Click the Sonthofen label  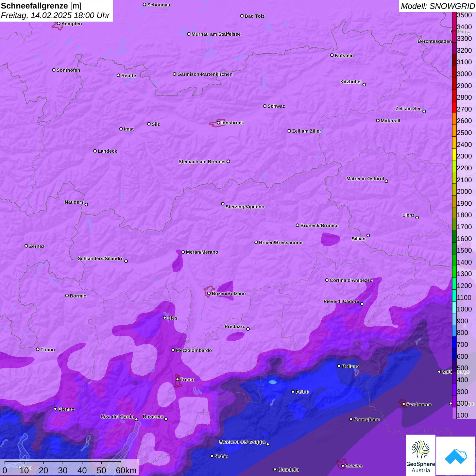click(68, 70)
